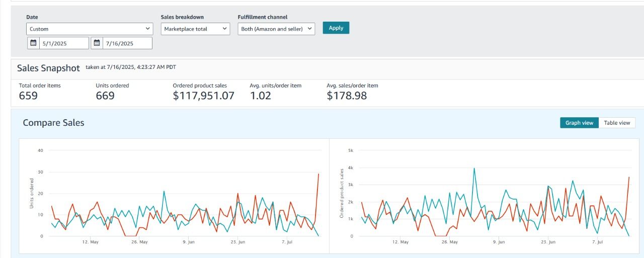Open the start date calendar icon

(34, 43)
